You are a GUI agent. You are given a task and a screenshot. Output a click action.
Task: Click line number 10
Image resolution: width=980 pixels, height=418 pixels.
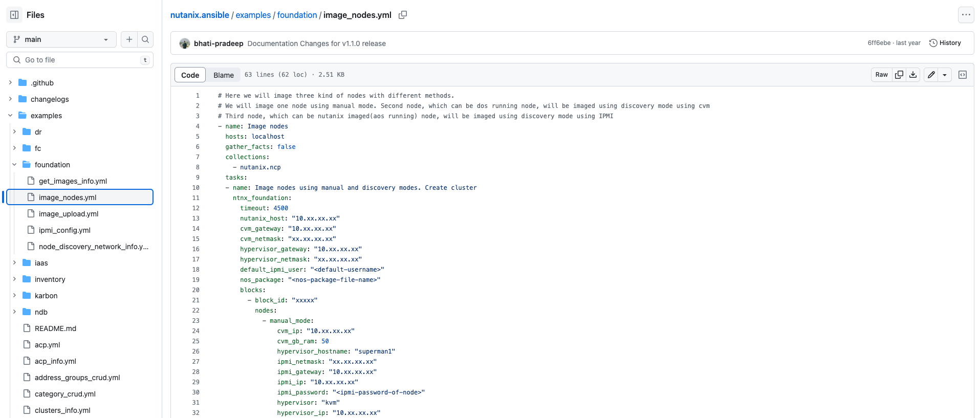(x=196, y=188)
